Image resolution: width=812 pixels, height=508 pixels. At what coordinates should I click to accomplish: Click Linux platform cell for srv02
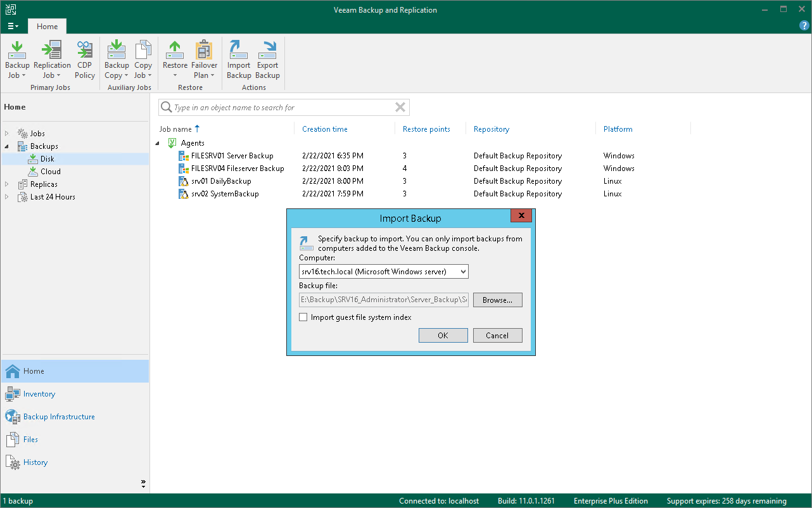tap(612, 194)
